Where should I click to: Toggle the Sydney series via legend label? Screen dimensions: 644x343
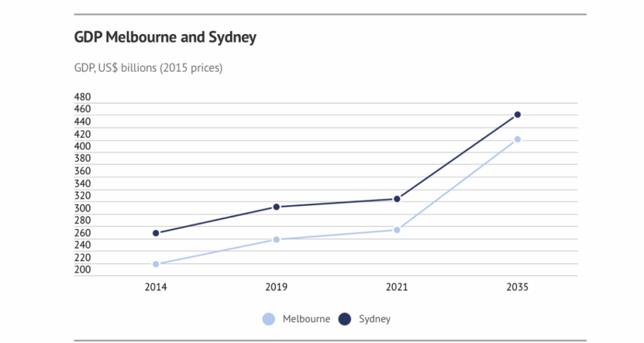coord(375,319)
